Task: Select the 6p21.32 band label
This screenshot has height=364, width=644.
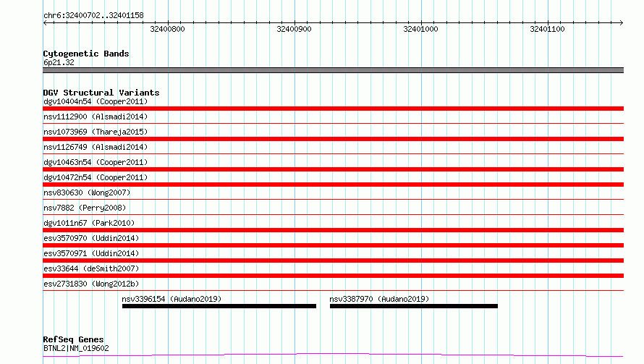Action: (x=59, y=62)
